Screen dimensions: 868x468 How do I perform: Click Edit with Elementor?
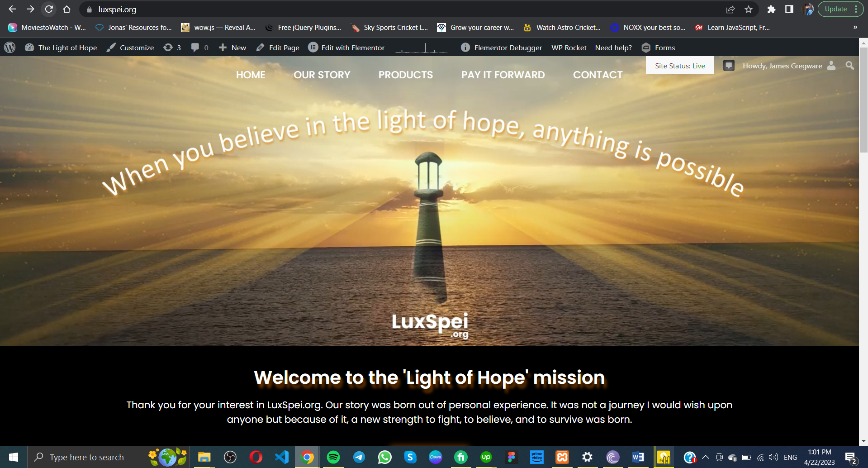(x=346, y=48)
